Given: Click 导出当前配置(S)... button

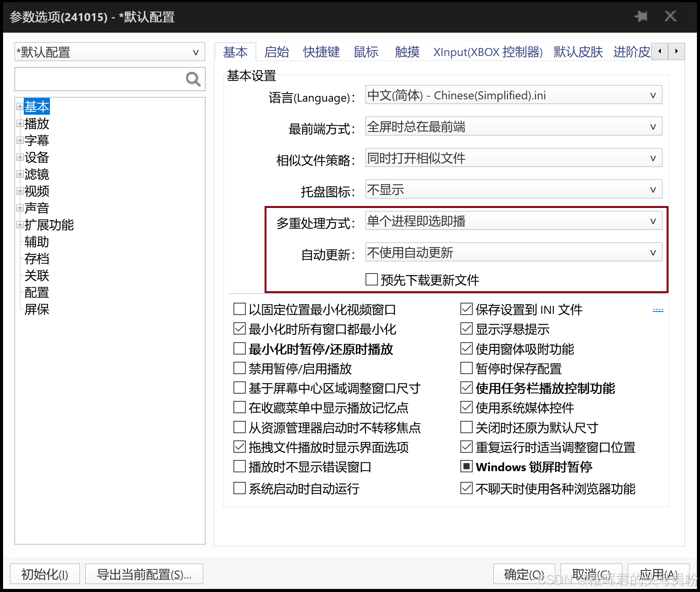Looking at the screenshot, I should (x=144, y=574).
